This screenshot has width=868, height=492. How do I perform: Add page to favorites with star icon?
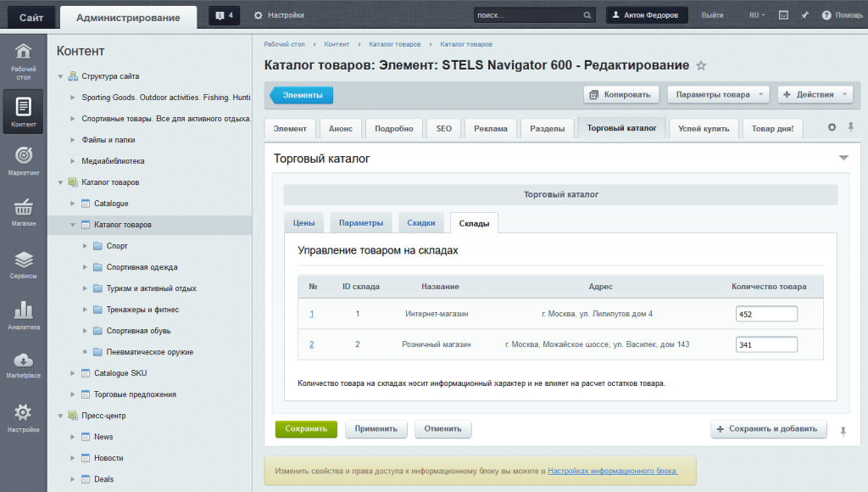pyautogui.click(x=701, y=65)
